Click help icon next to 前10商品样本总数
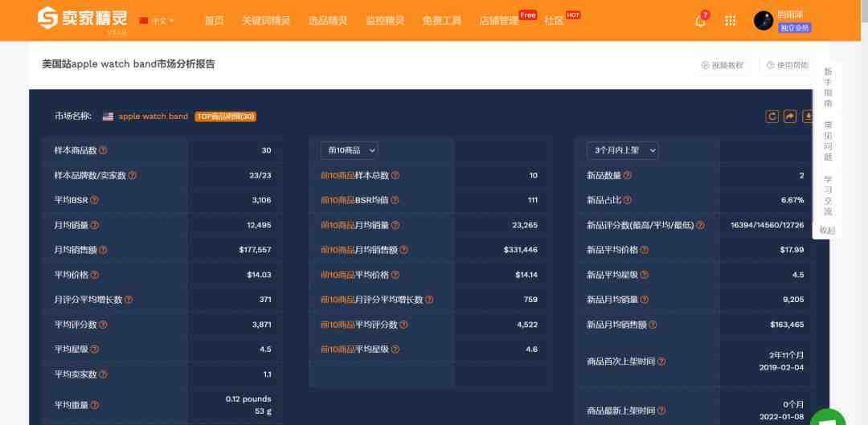 tap(395, 175)
